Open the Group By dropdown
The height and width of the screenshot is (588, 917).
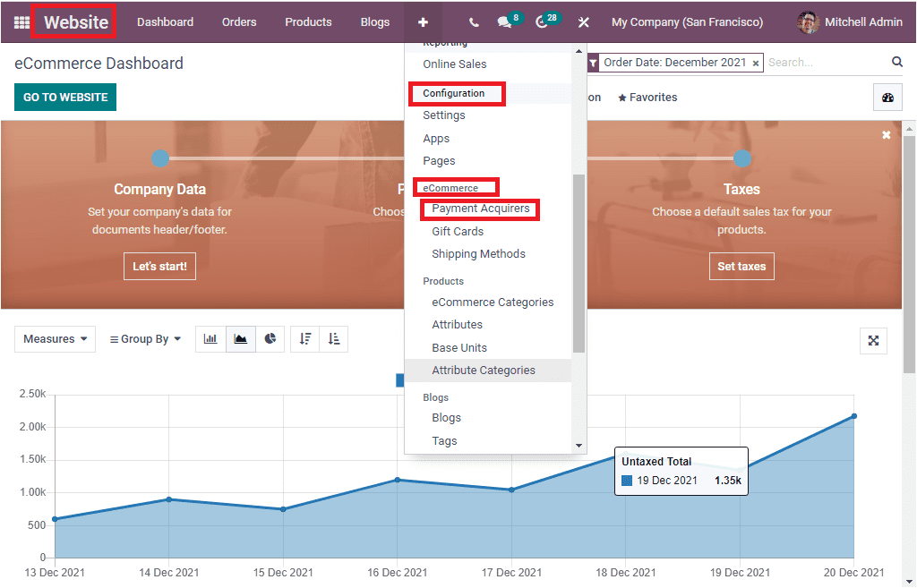[144, 339]
